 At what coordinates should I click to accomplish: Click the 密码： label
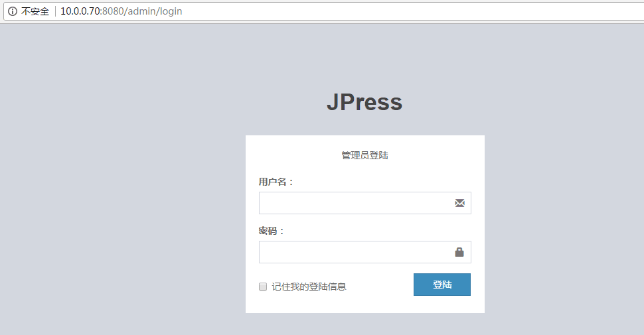[x=272, y=231]
